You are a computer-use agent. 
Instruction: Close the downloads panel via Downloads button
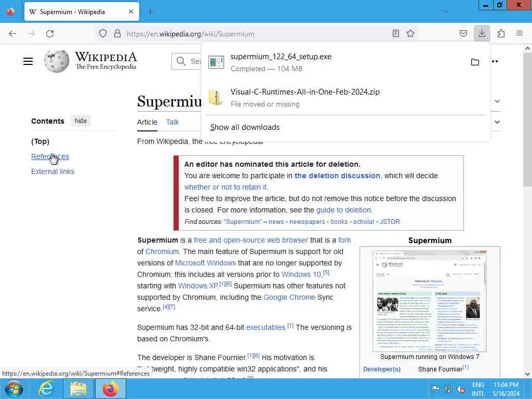click(482, 33)
